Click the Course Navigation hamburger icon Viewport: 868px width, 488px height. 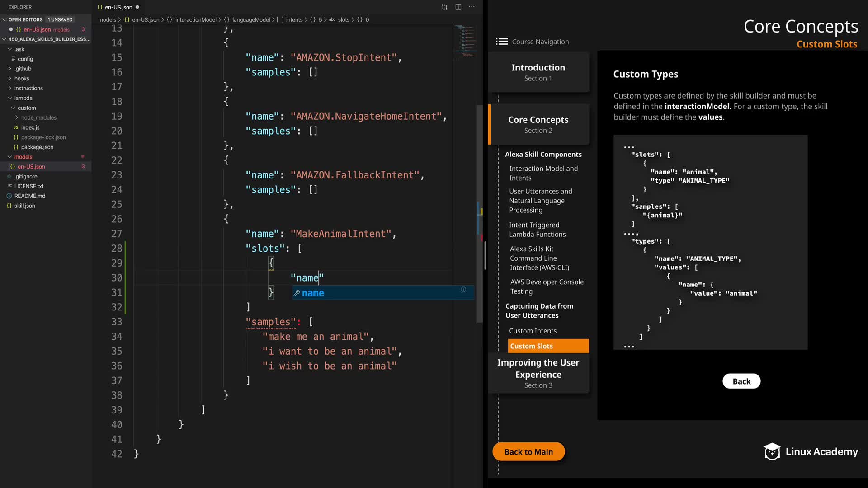[501, 42]
